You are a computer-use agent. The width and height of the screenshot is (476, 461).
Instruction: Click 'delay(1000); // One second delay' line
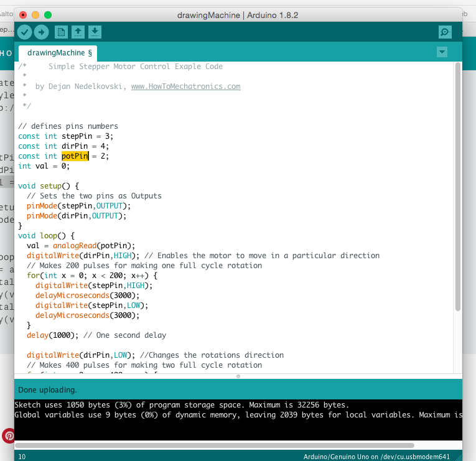click(x=96, y=335)
